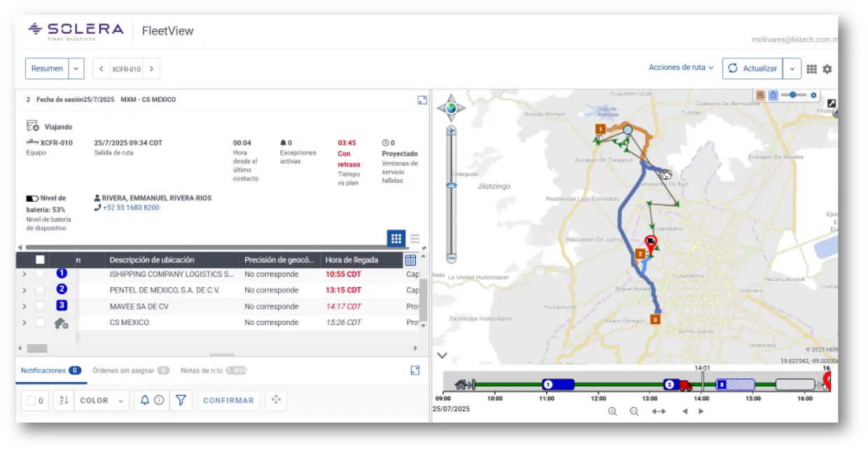
Task: Click the map pan compass globe control
Action: [451, 108]
